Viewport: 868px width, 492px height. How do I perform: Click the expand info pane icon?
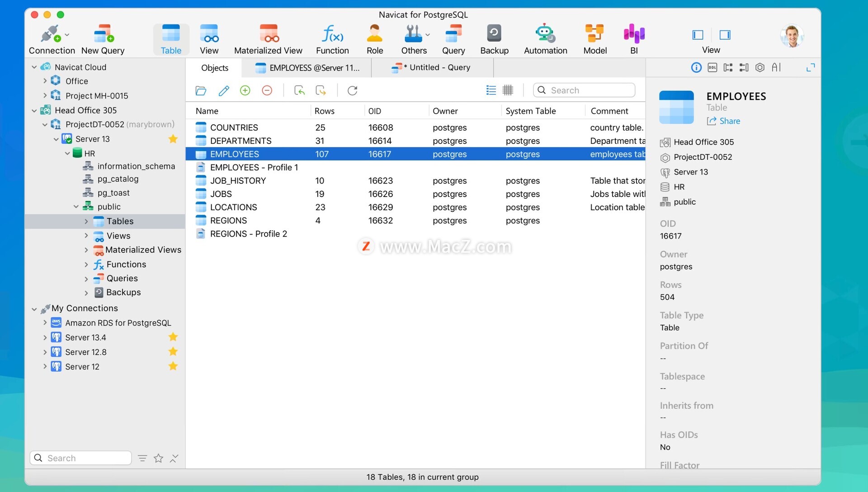(x=811, y=68)
